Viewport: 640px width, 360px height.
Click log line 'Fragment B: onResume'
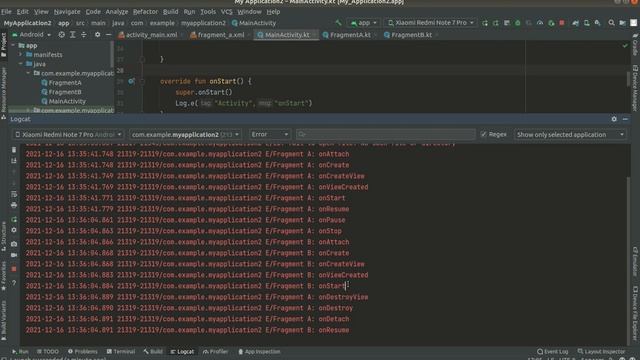pos(187,330)
